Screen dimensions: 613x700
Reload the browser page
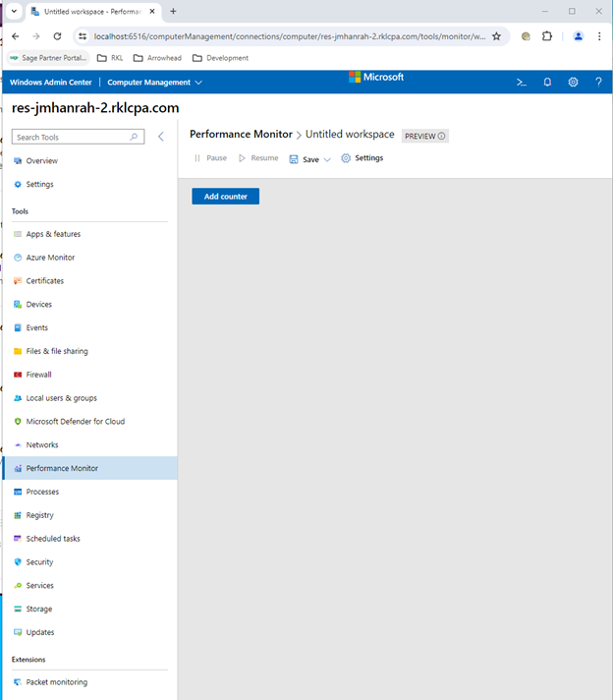pyautogui.click(x=57, y=36)
